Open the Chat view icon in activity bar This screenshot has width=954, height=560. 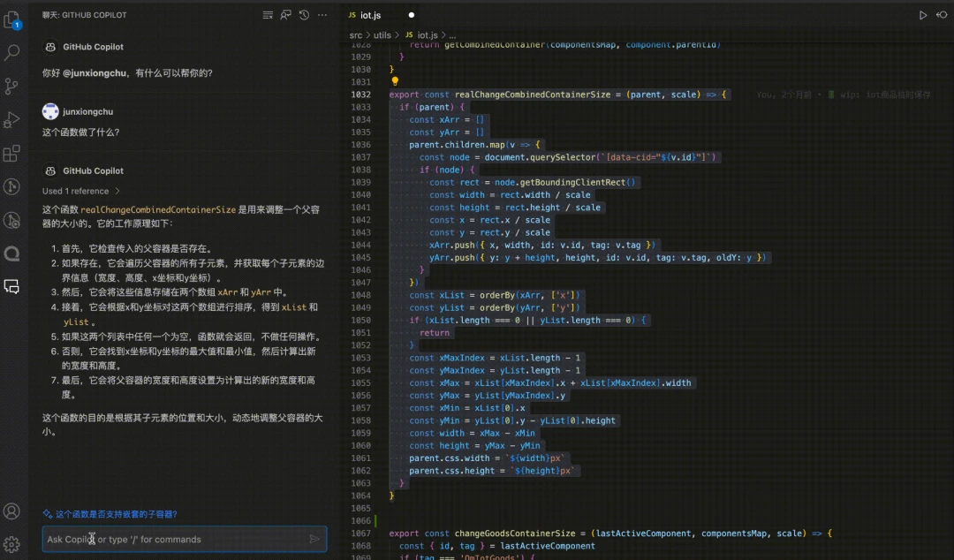(12, 286)
